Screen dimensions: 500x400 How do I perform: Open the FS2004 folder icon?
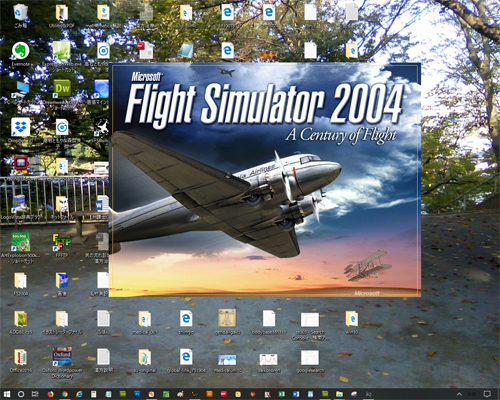pyautogui.click(x=21, y=281)
